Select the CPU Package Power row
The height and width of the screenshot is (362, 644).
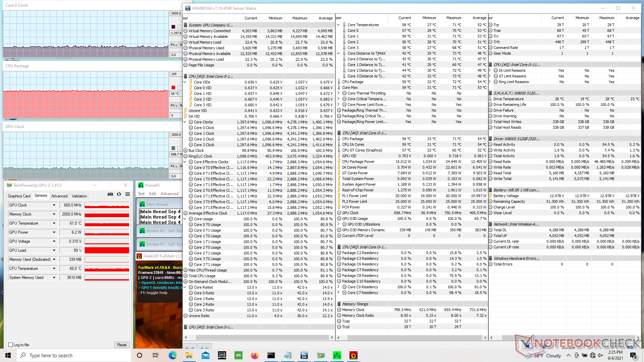(x=412, y=162)
